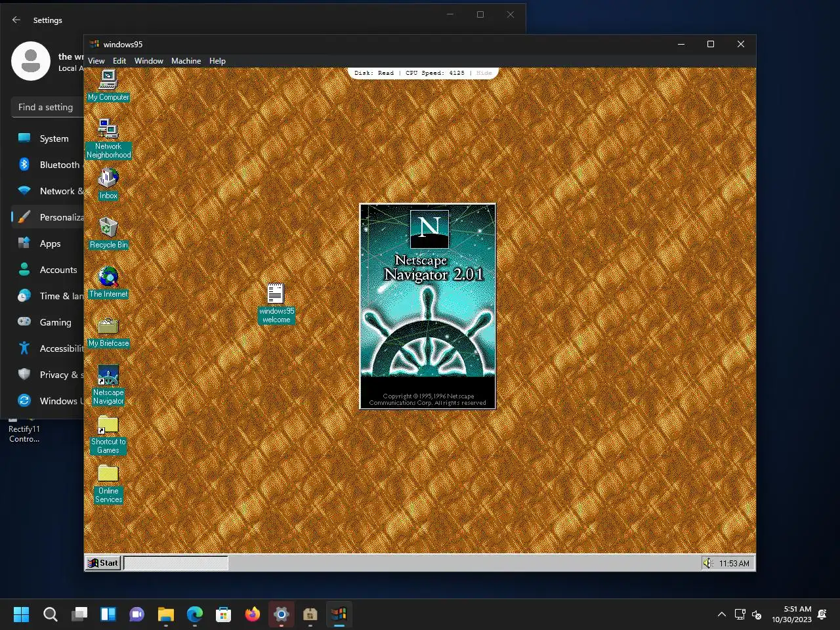The height and width of the screenshot is (630, 840).
Task: Open the Window menu in windows95 window
Action: pos(149,61)
